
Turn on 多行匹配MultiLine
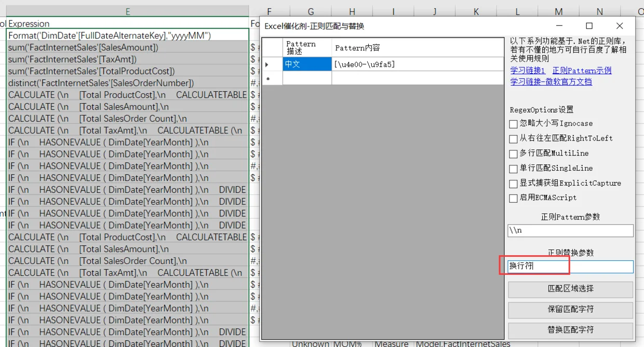pyautogui.click(x=513, y=154)
